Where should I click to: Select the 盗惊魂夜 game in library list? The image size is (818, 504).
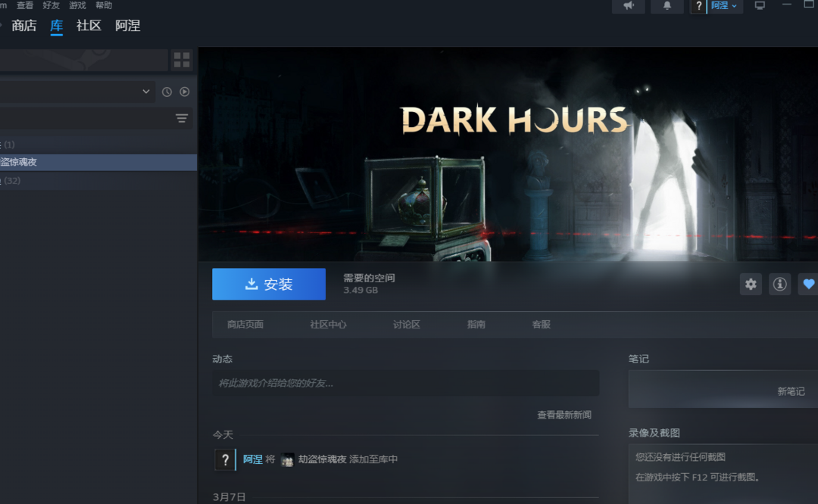click(x=98, y=162)
